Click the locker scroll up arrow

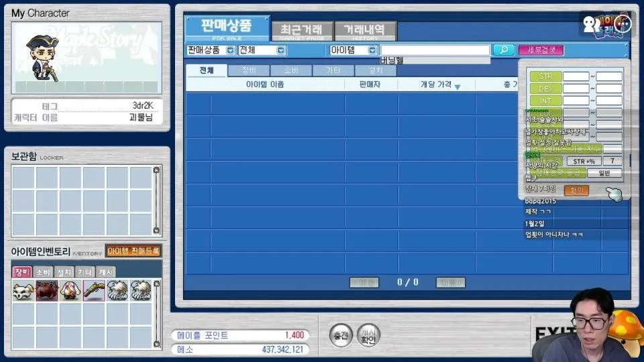pyautogui.click(x=156, y=170)
